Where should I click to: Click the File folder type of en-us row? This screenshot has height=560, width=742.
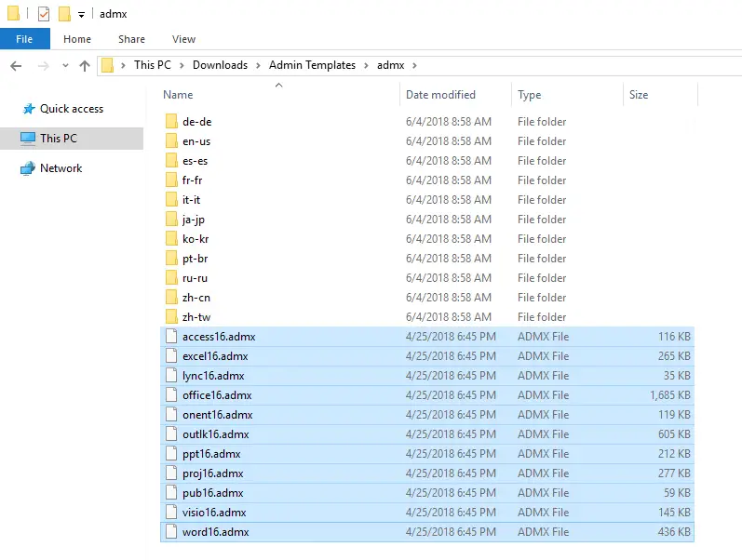coord(542,141)
